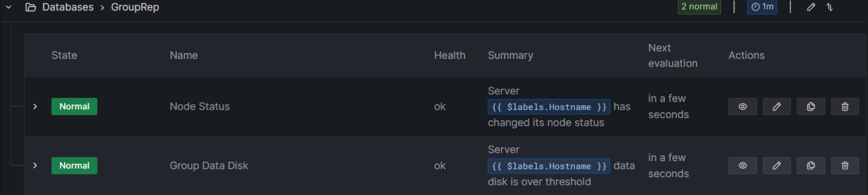
Task: Copy the Group Data Disk alert rule
Action: (811, 166)
